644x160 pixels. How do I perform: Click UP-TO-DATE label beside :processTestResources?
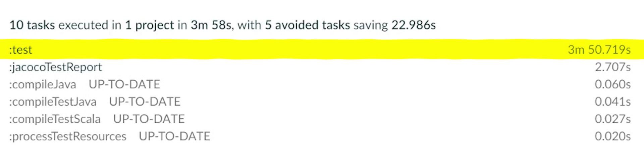tap(174, 136)
